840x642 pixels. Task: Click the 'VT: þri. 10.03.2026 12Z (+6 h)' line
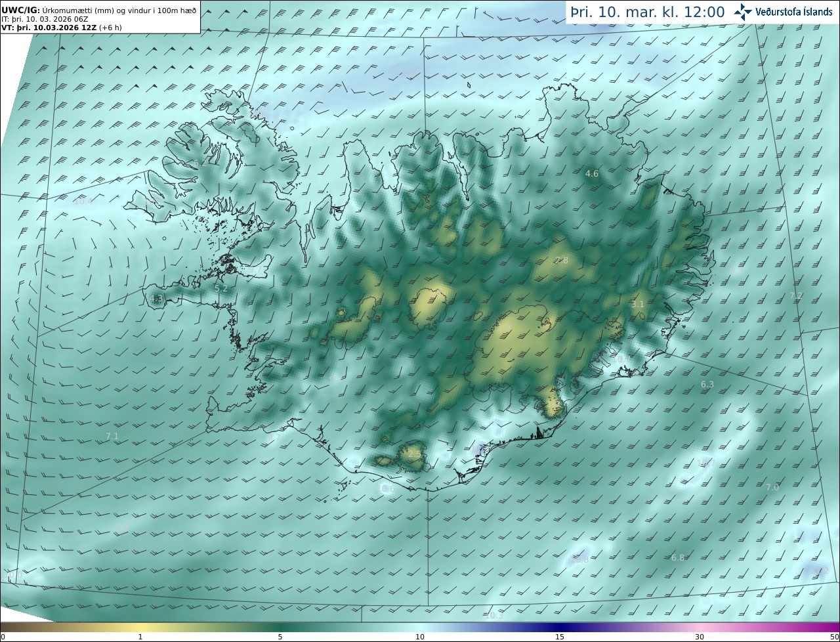coord(62,28)
